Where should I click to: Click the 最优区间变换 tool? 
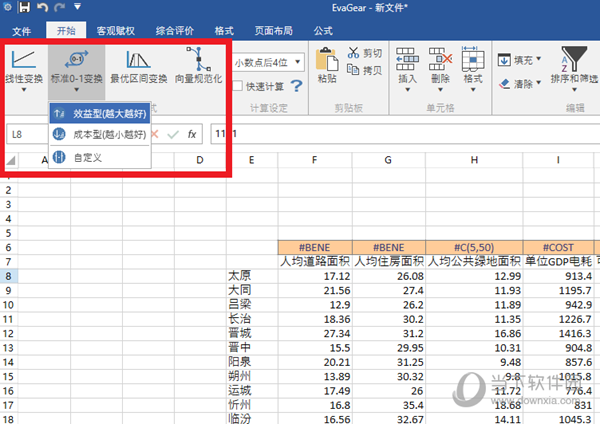click(x=139, y=67)
